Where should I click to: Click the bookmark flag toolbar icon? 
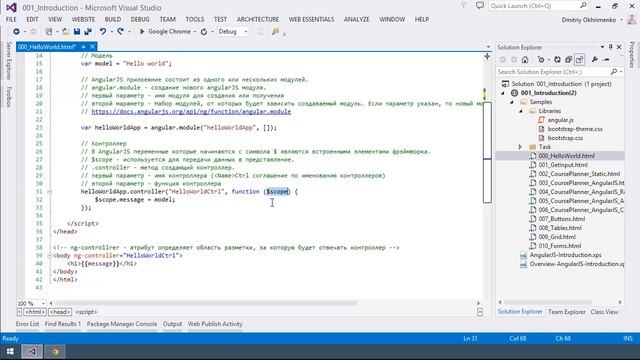click(x=276, y=31)
